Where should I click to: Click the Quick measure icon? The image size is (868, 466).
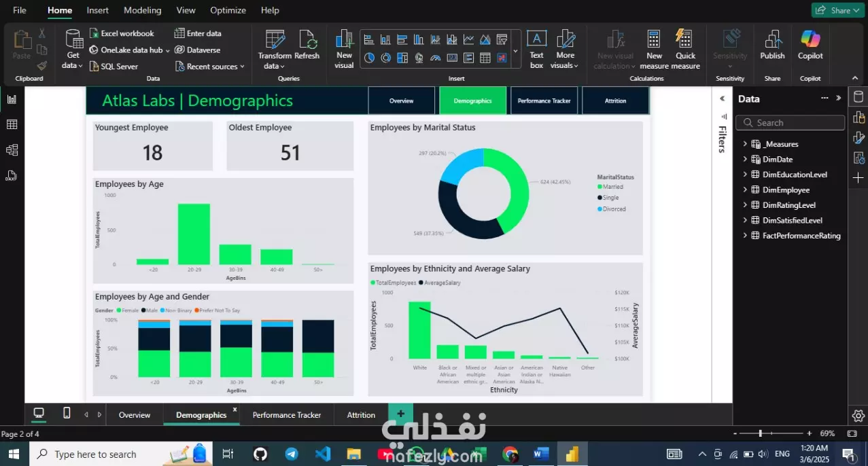[685, 50]
